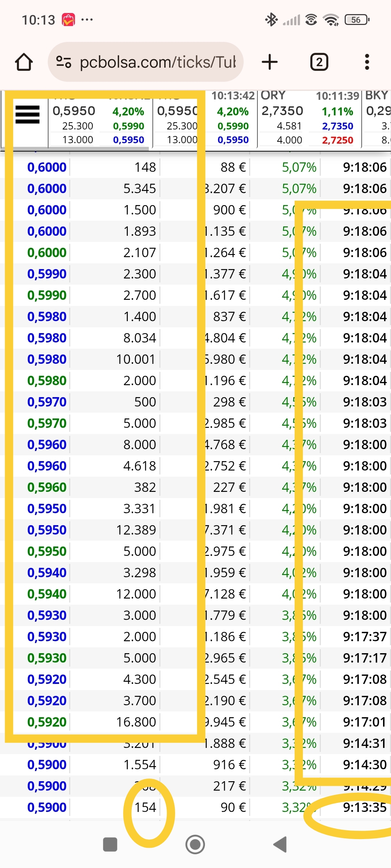Tap the status bar clock 10:13
The image size is (391, 868).
click(38, 20)
